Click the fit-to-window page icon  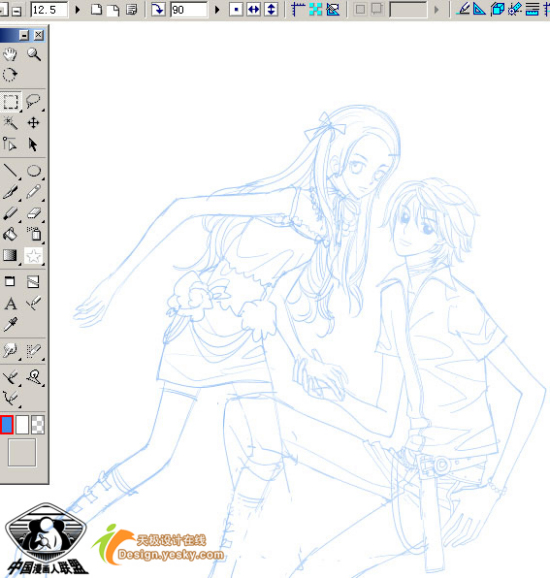coord(97,10)
